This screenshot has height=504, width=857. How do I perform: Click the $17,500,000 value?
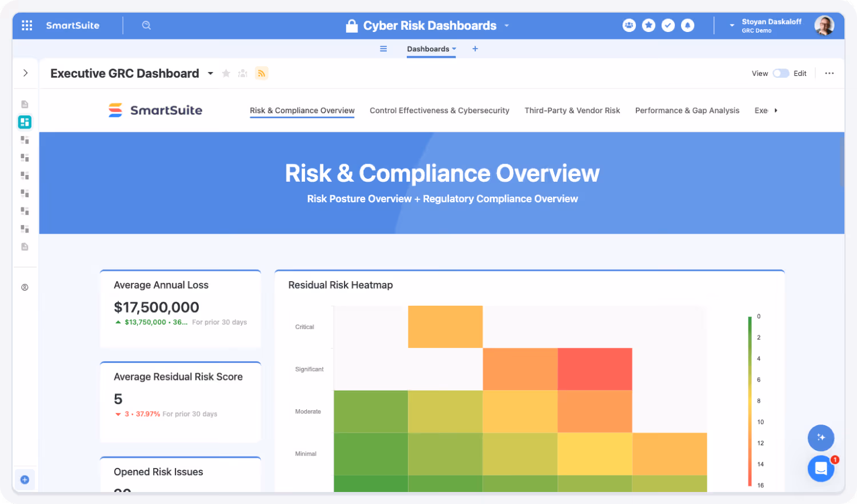[157, 307]
